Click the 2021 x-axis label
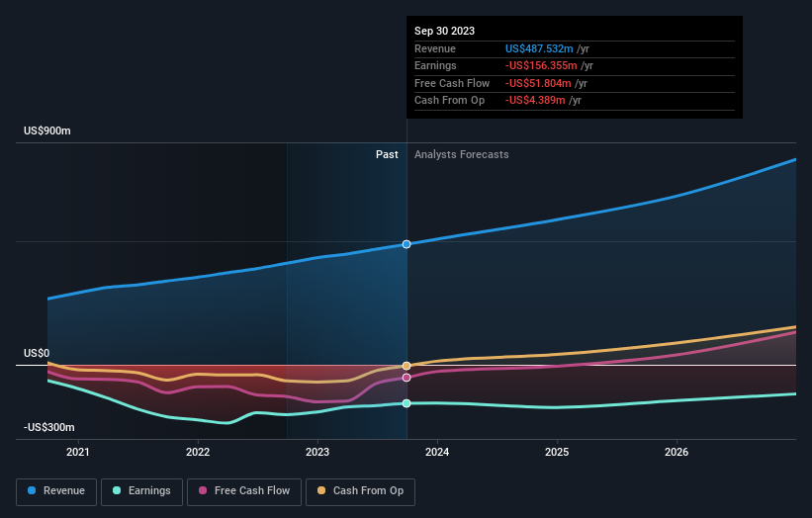This screenshot has height=518, width=812. tap(78, 452)
